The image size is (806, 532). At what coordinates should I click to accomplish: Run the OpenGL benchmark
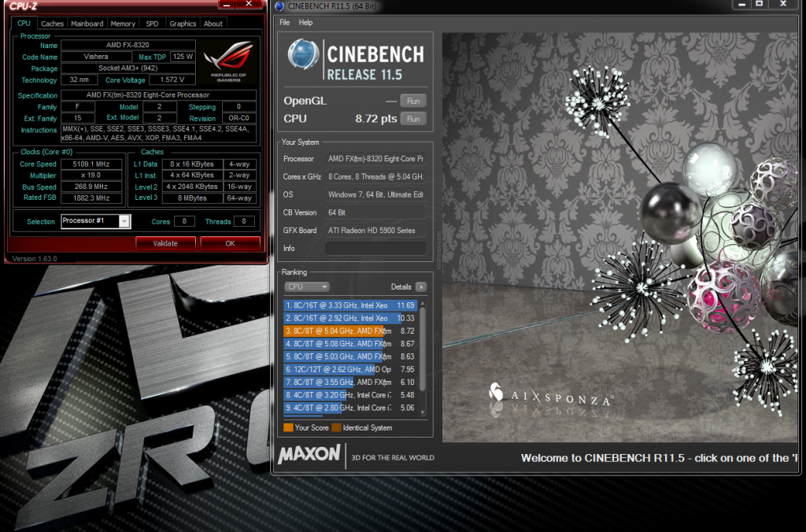coord(413,102)
